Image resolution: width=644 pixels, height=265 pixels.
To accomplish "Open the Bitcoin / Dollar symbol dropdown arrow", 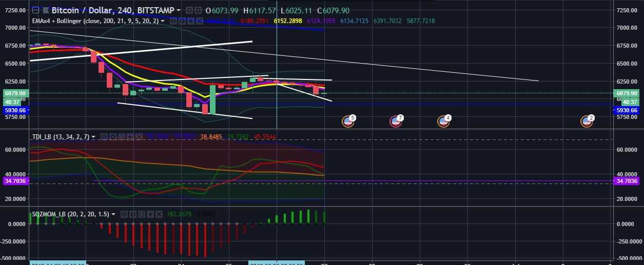I will pos(179,10).
